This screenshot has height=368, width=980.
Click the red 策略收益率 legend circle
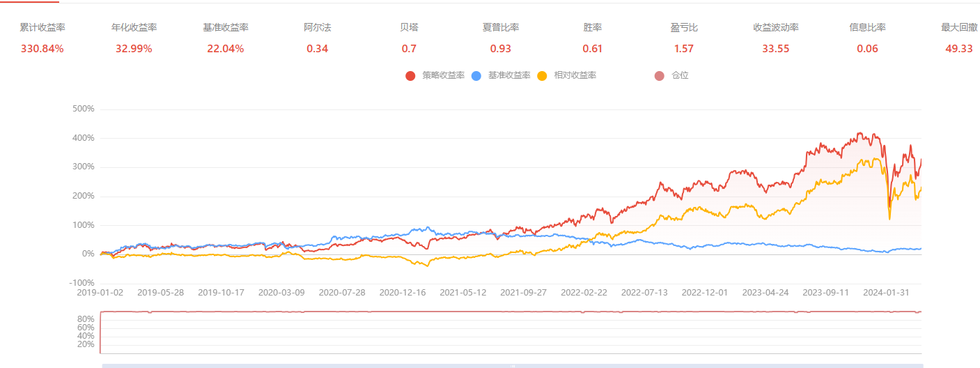[x=410, y=75]
